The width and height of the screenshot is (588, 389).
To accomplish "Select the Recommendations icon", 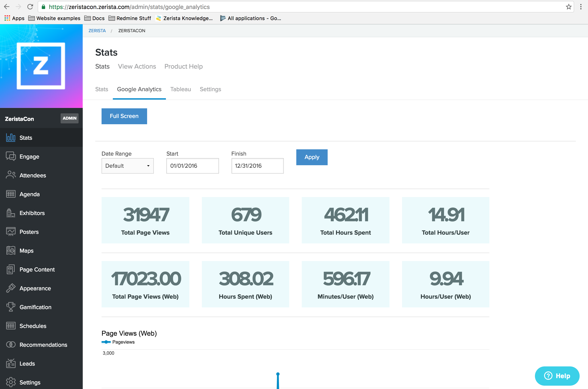I will point(11,345).
